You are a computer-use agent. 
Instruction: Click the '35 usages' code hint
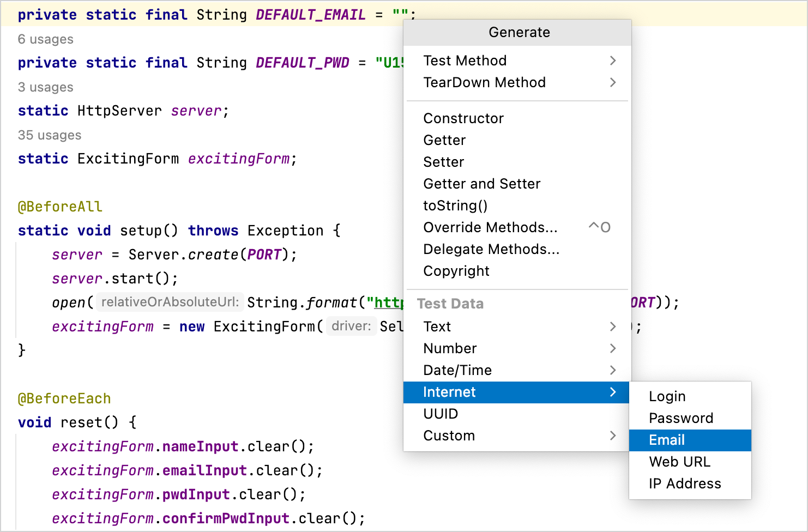tap(50, 135)
